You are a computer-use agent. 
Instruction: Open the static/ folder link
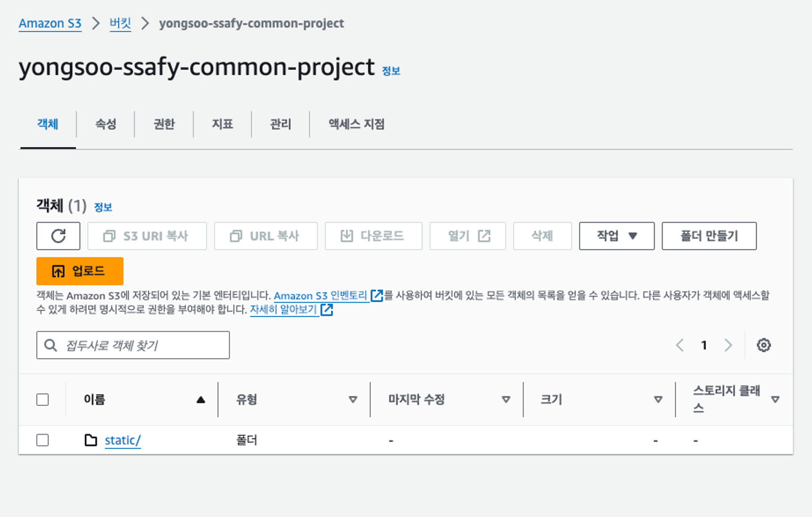click(x=122, y=440)
